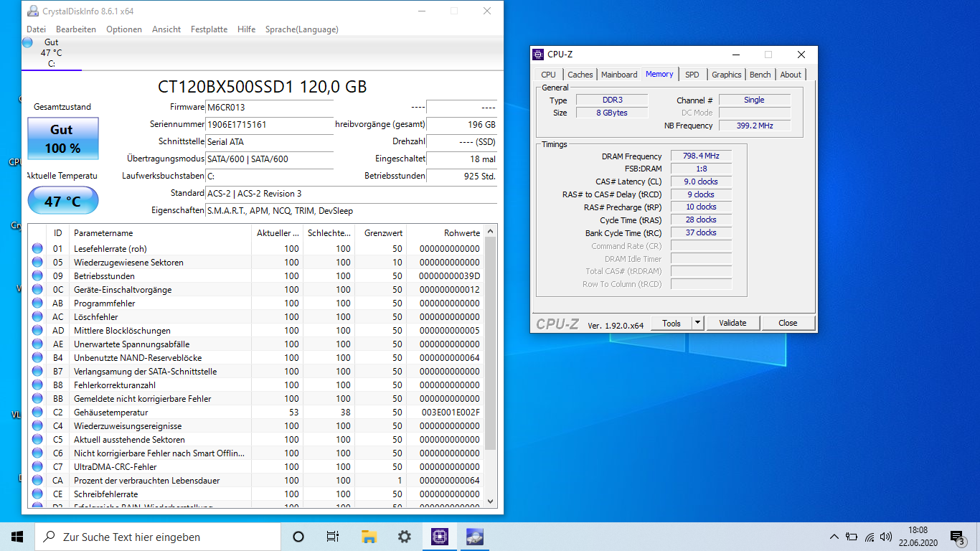Switch to CPU-Z taskbar icon
The height and width of the screenshot is (551, 980).
[439, 537]
